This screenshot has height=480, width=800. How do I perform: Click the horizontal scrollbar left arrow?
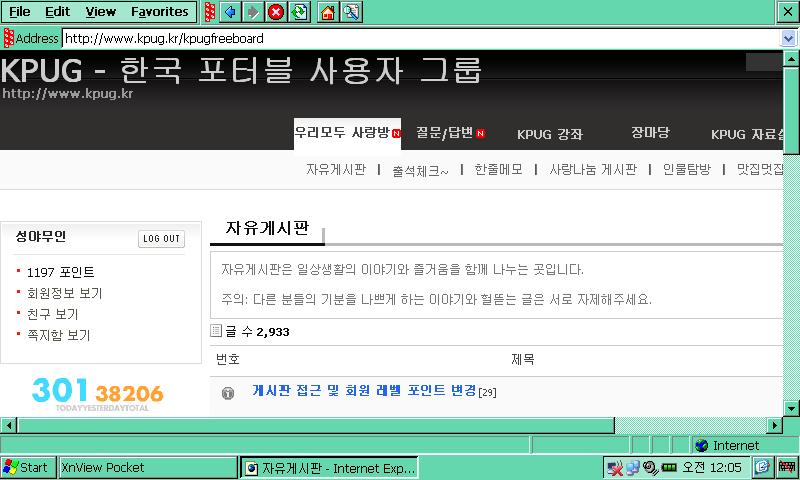point(8,425)
